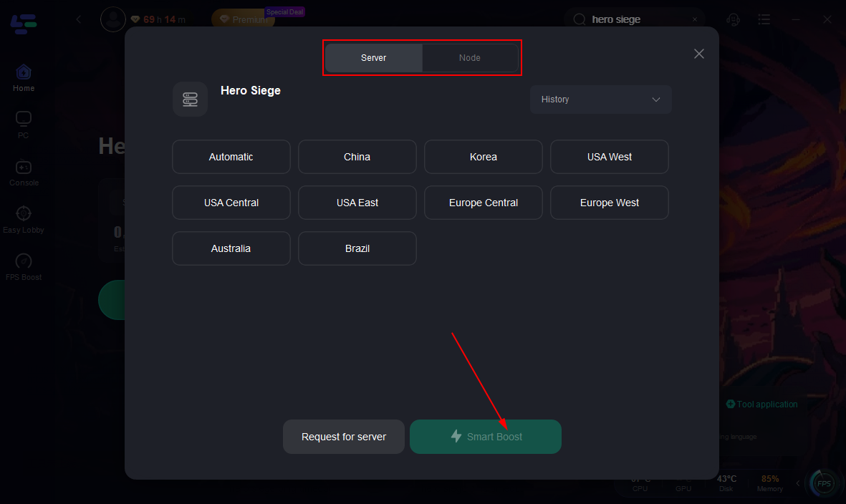Clear the search text
The height and width of the screenshot is (504, 846).
(x=695, y=19)
